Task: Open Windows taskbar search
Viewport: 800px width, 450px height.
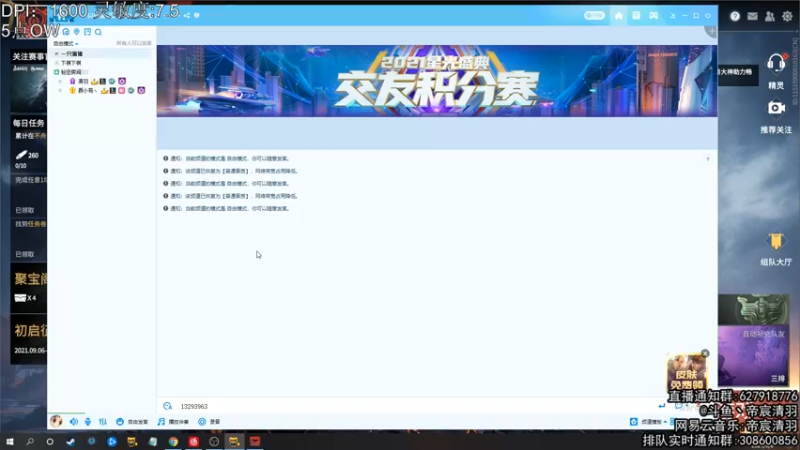Action: pos(30,441)
